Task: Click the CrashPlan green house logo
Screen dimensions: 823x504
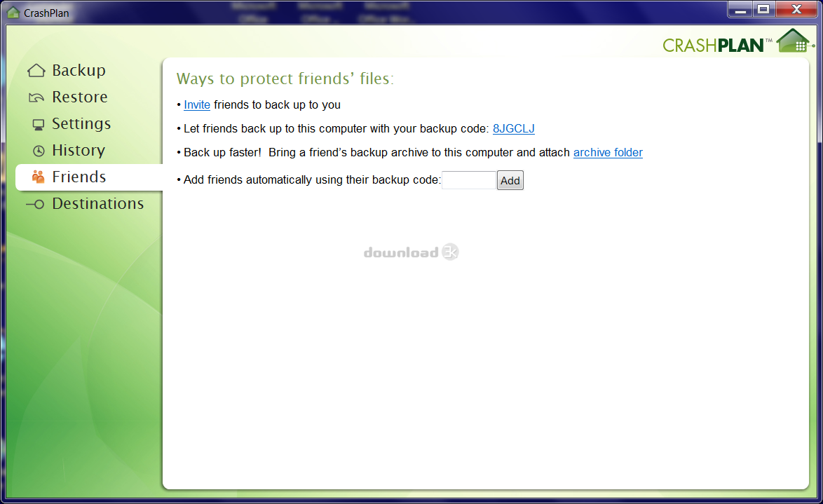Action: pos(793,41)
